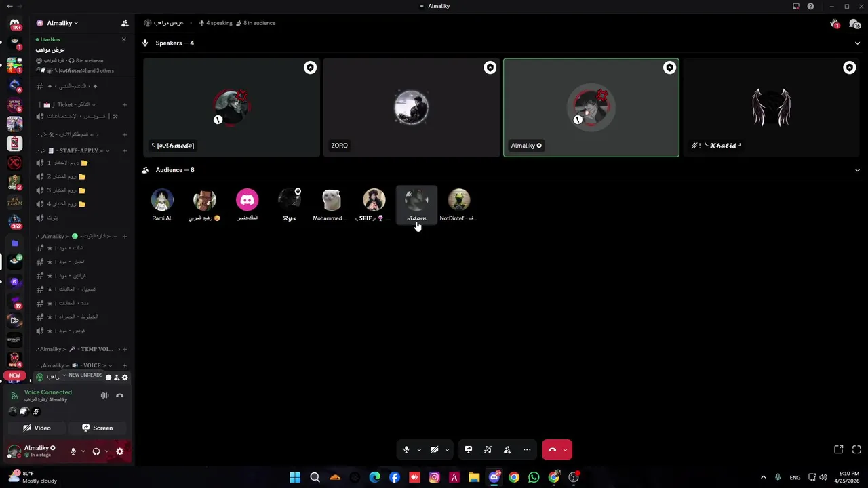Image resolution: width=868 pixels, height=488 pixels.
Task: Click the red NEW server indicator
Action: 14,375
